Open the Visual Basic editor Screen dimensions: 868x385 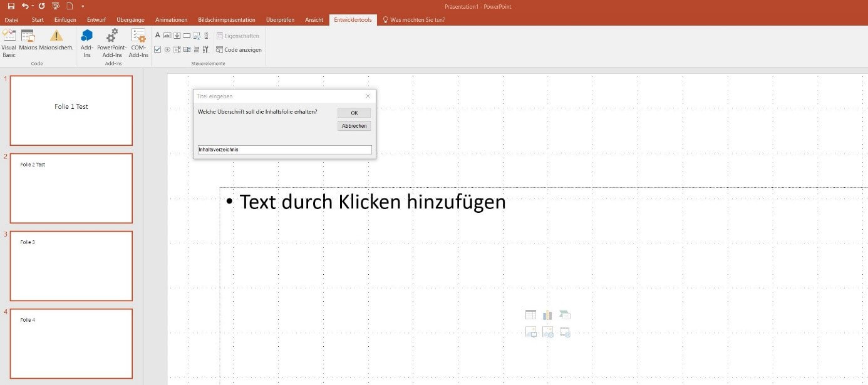(x=9, y=43)
